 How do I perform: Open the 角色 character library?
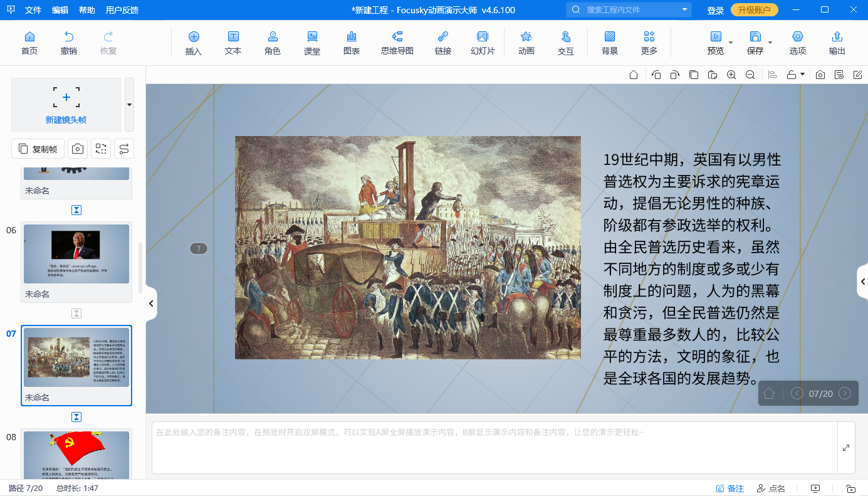pos(273,43)
